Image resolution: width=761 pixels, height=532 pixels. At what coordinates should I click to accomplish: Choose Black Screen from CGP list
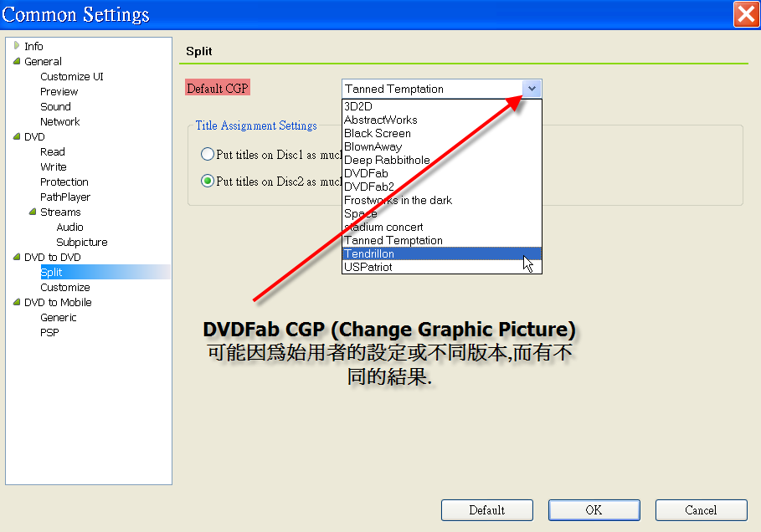click(442, 133)
